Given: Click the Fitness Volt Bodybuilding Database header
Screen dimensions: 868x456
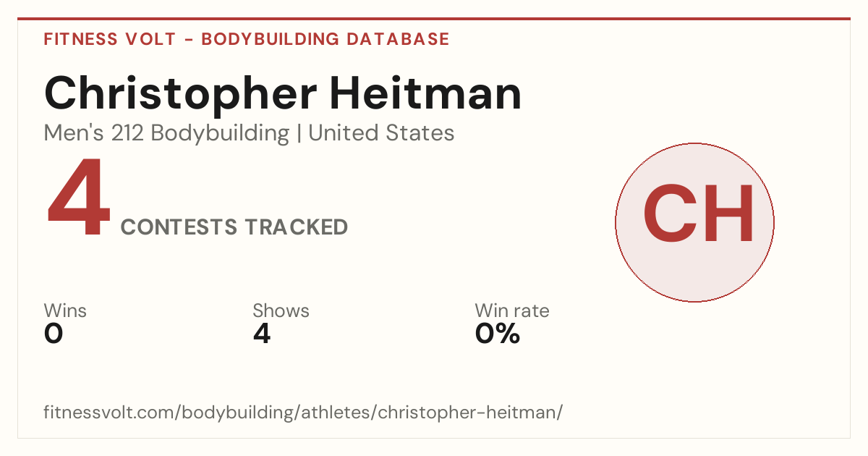Looking at the screenshot, I should (247, 39).
